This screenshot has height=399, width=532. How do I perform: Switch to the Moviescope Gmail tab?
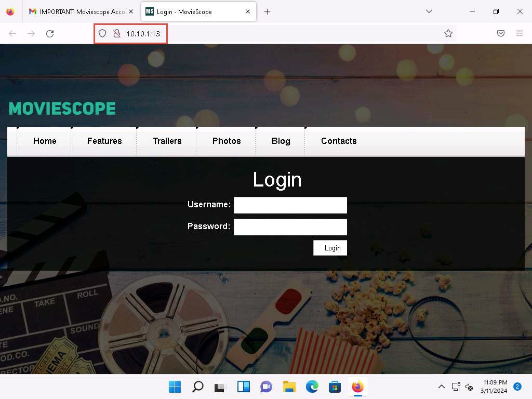[x=77, y=11]
